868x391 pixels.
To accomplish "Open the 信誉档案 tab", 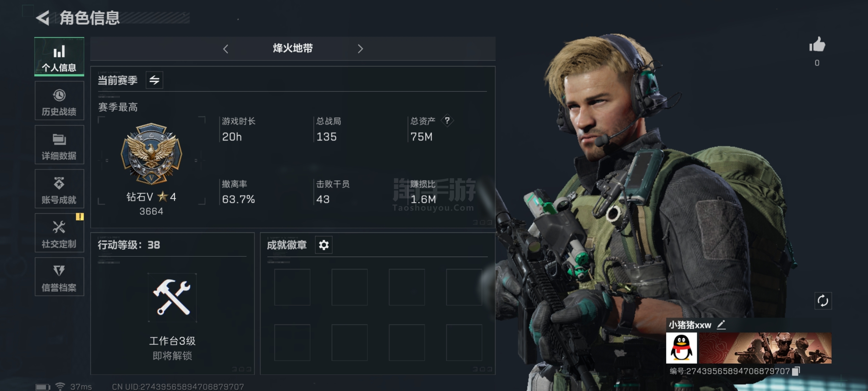I will (x=59, y=277).
